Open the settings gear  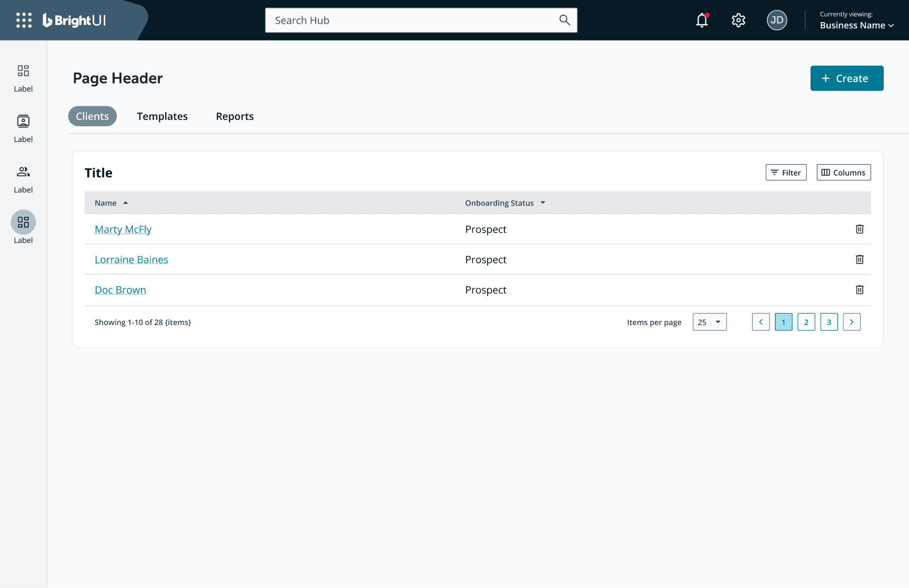point(739,20)
